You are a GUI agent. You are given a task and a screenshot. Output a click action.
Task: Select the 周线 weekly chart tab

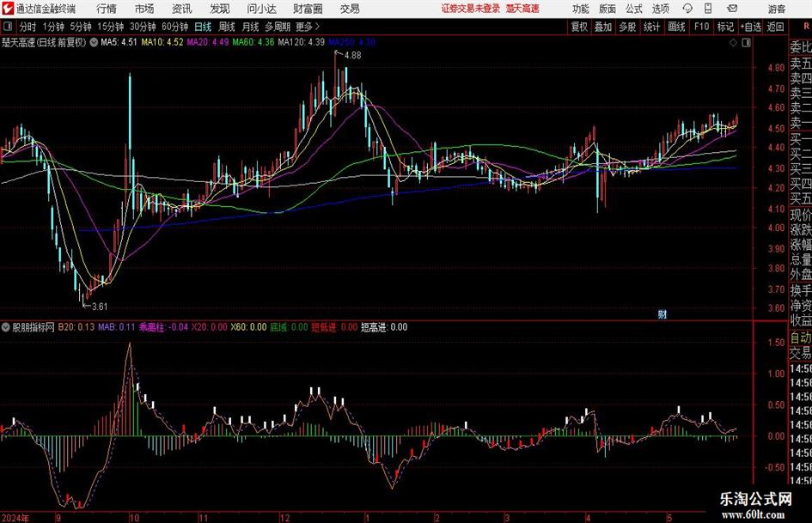point(227,27)
